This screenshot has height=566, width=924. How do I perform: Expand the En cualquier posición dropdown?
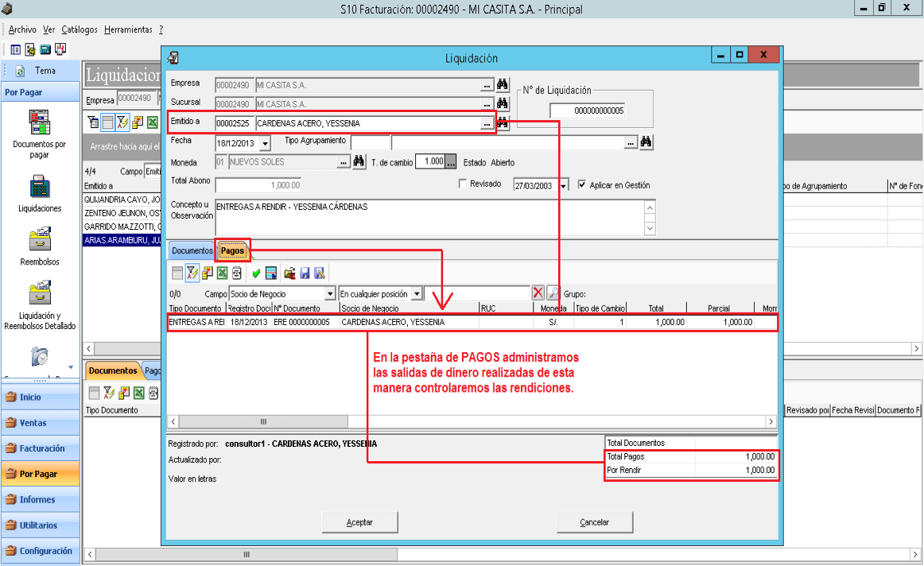(x=417, y=293)
